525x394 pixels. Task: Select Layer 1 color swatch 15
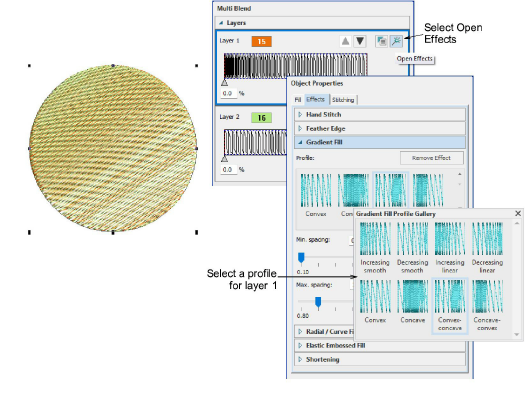pos(261,42)
